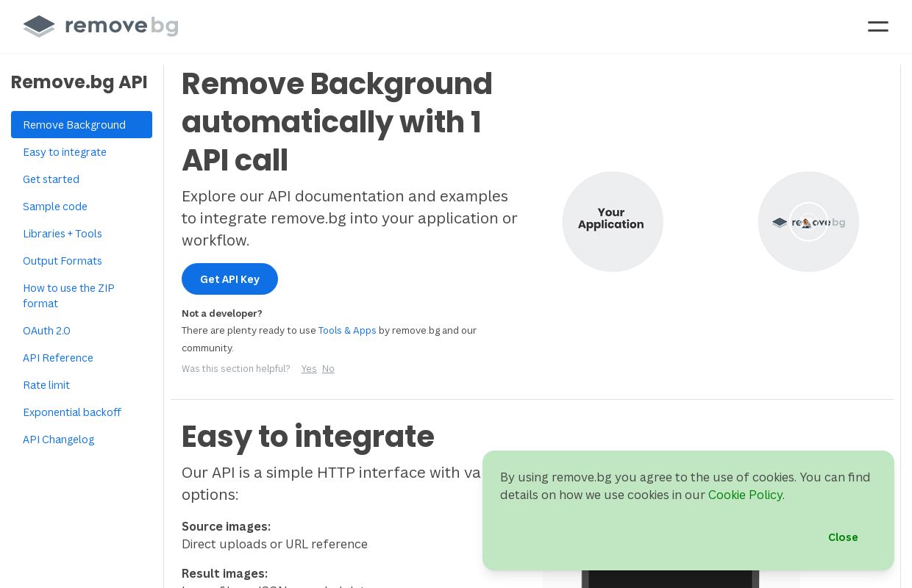
Task: Click the remove.bg circle graphic
Action: tap(808, 222)
